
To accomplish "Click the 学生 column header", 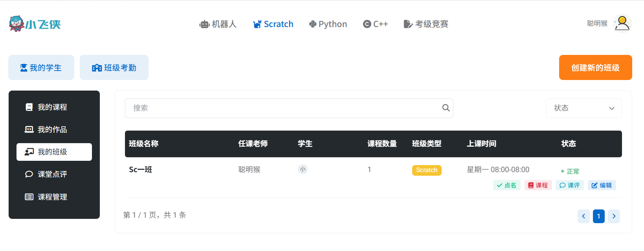I will (305, 144).
